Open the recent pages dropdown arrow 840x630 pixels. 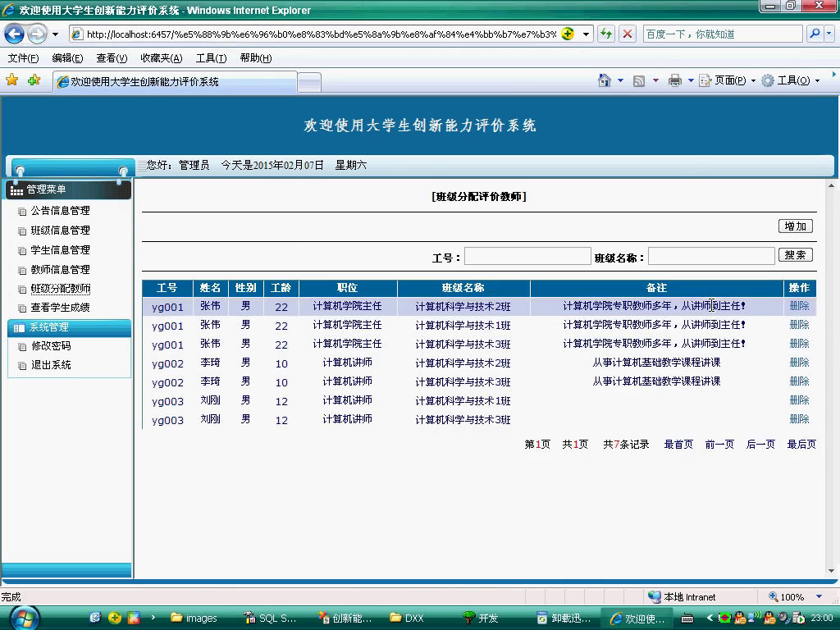pyautogui.click(x=55, y=34)
